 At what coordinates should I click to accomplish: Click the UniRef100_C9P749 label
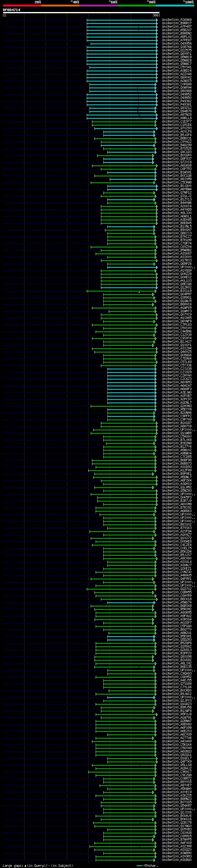point(177,419)
